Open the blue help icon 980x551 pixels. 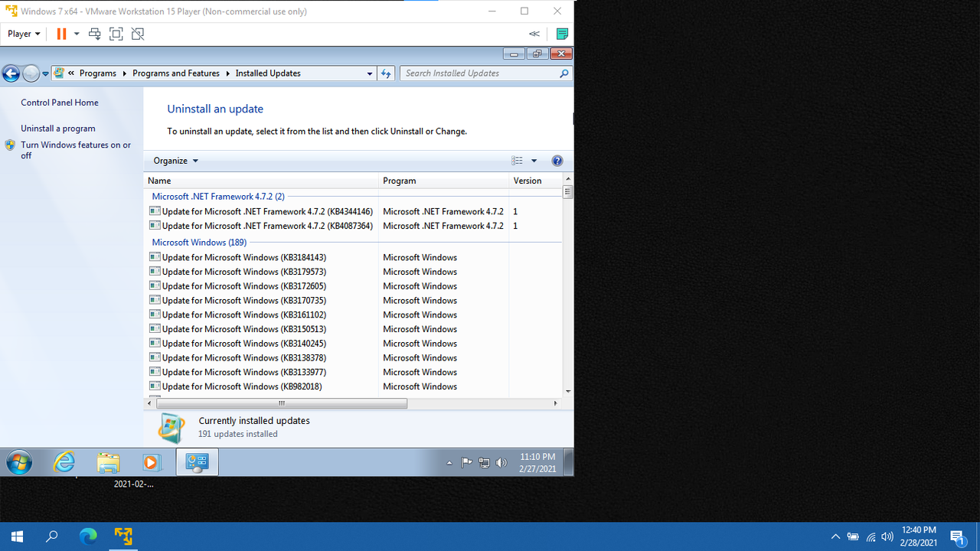(x=557, y=161)
